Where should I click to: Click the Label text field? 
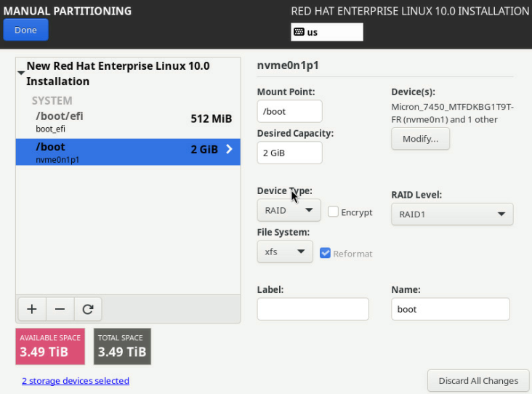click(313, 309)
